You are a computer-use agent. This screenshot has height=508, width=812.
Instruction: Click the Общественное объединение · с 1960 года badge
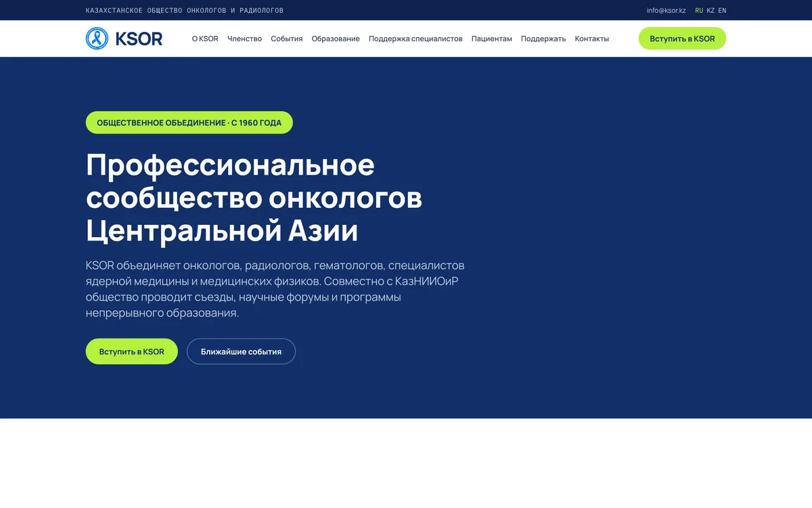(189, 123)
